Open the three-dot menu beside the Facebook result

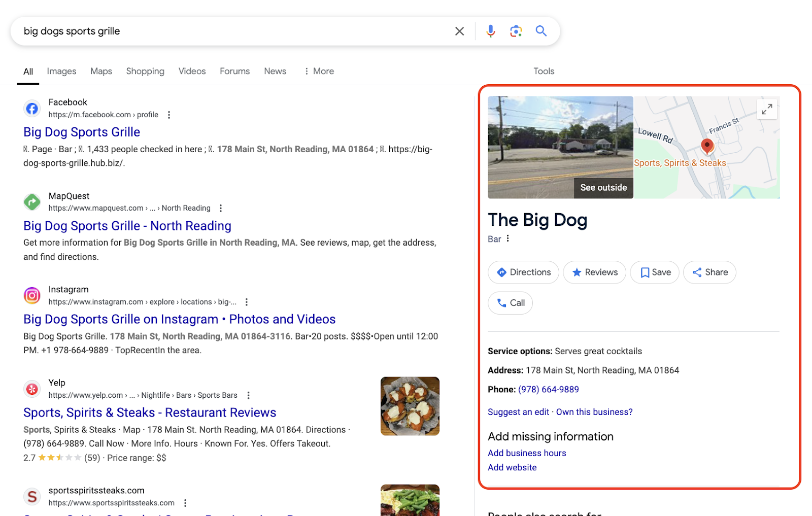pyautogui.click(x=169, y=115)
